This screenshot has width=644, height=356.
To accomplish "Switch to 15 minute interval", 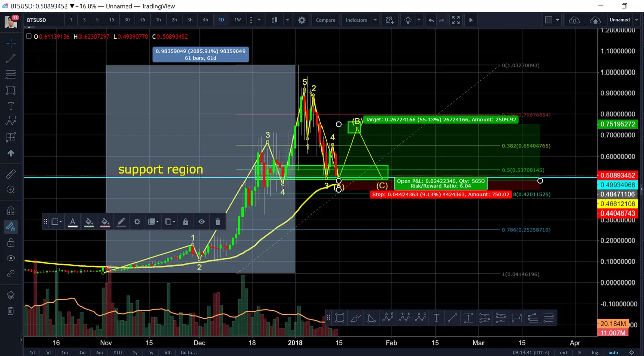I will point(112,20).
